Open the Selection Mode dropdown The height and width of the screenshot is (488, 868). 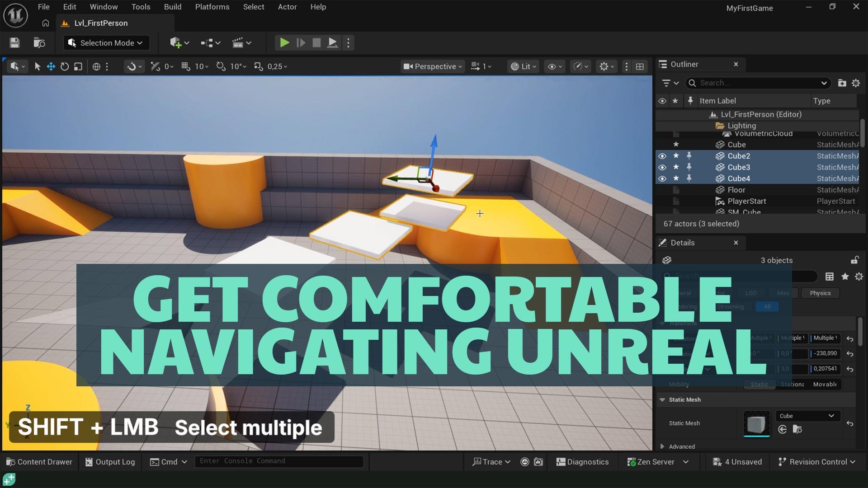[105, 43]
